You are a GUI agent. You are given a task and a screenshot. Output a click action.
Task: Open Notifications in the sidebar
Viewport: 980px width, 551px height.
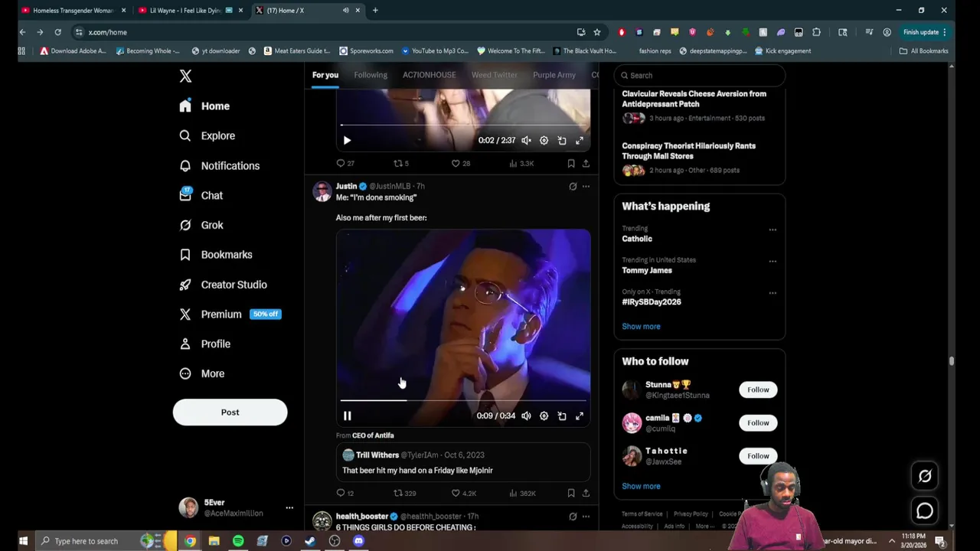coord(220,165)
